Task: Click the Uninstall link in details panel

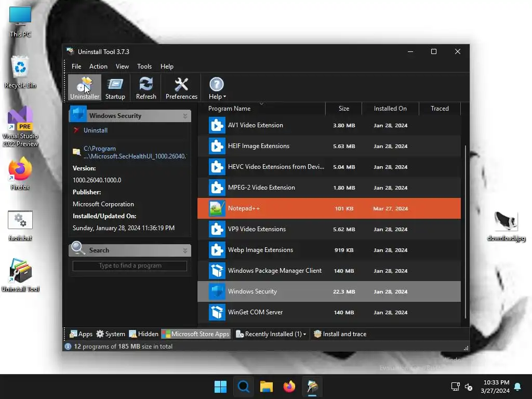Action: [x=96, y=130]
